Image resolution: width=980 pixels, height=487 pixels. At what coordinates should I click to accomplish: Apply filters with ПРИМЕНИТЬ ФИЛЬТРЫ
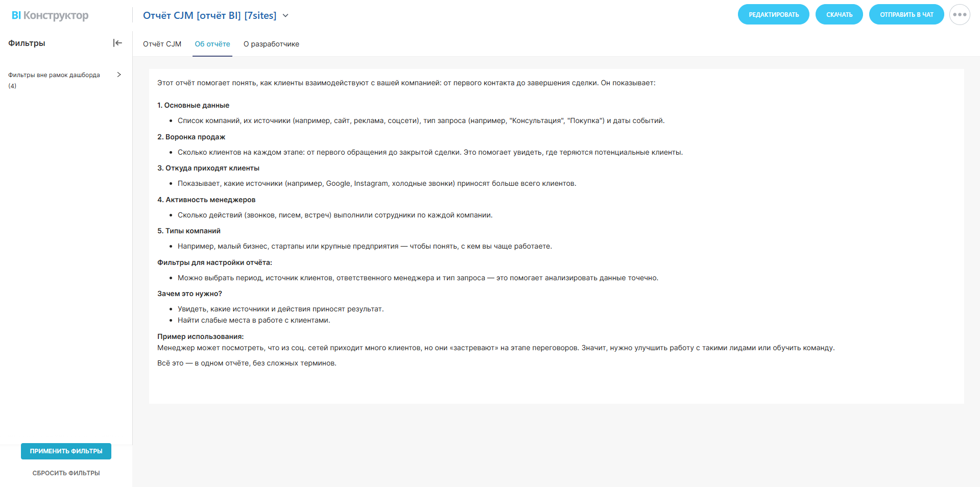point(66,451)
